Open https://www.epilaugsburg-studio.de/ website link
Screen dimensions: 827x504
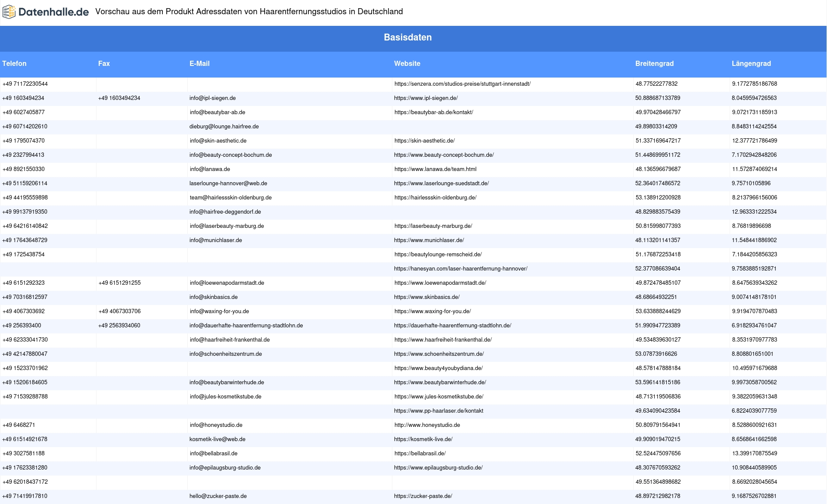438,468
